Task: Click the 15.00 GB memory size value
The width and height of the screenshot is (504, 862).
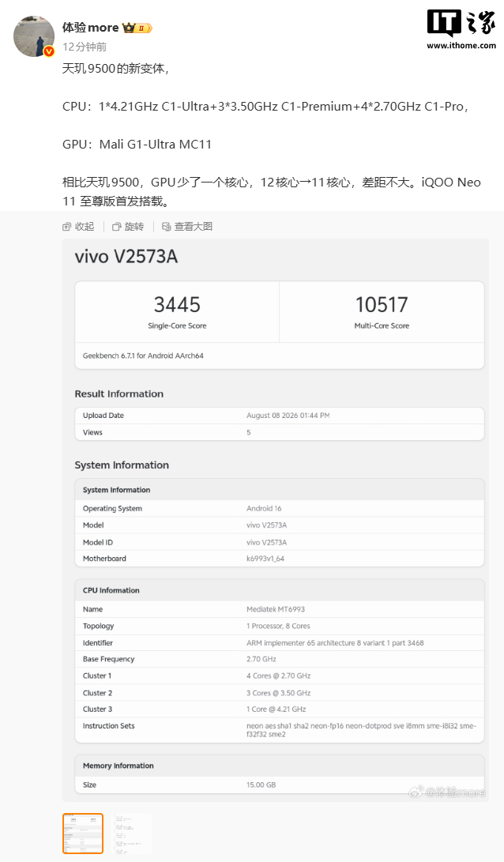Action: [x=261, y=785]
